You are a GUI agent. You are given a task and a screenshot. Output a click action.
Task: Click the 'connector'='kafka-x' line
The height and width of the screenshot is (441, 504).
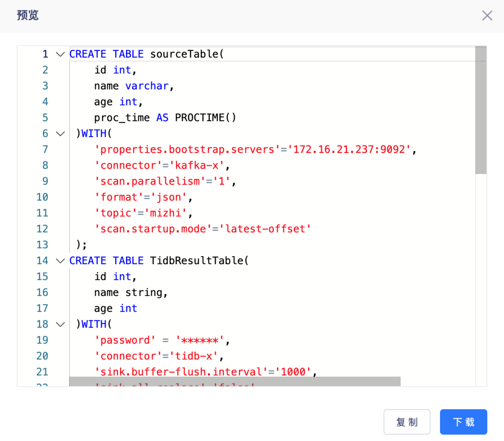(162, 165)
